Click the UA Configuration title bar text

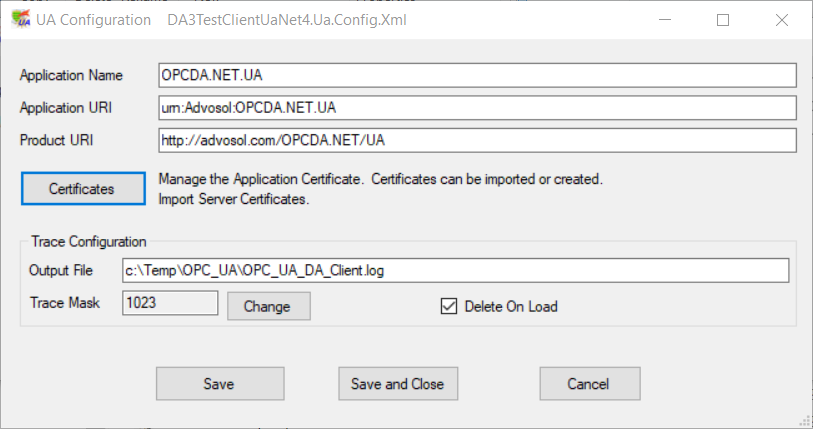(x=94, y=20)
